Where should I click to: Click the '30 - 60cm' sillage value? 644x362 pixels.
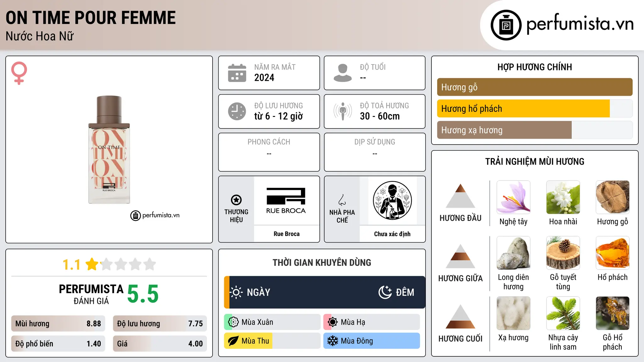point(380,116)
